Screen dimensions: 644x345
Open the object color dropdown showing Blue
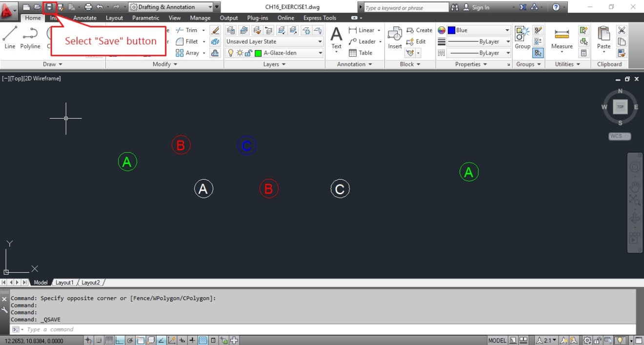point(506,30)
